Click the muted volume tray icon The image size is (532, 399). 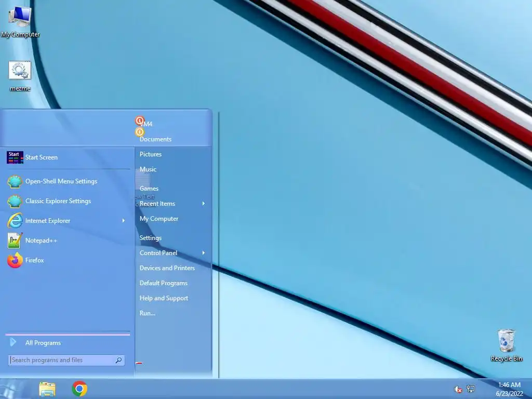(x=458, y=389)
